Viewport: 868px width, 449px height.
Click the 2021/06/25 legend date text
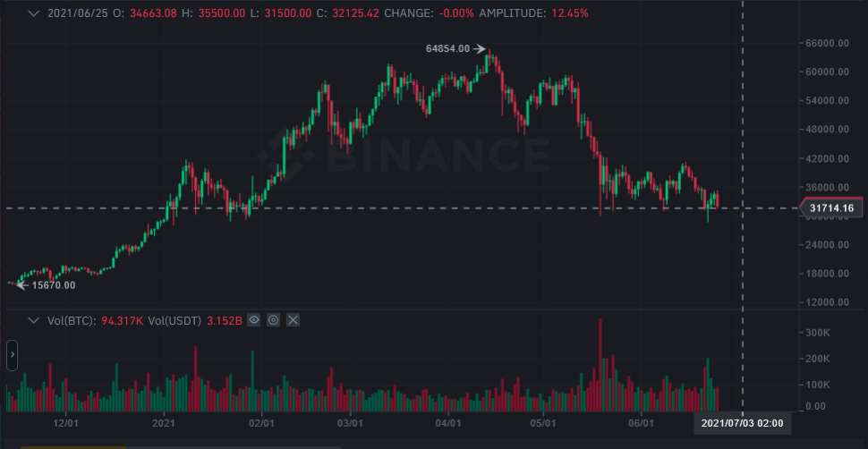81,13
